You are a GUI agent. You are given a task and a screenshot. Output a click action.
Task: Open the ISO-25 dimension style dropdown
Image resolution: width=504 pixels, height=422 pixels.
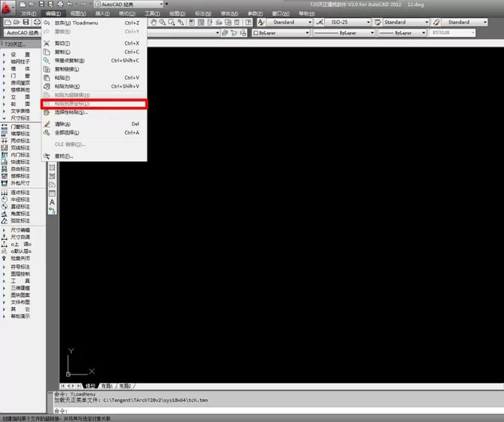click(x=348, y=22)
